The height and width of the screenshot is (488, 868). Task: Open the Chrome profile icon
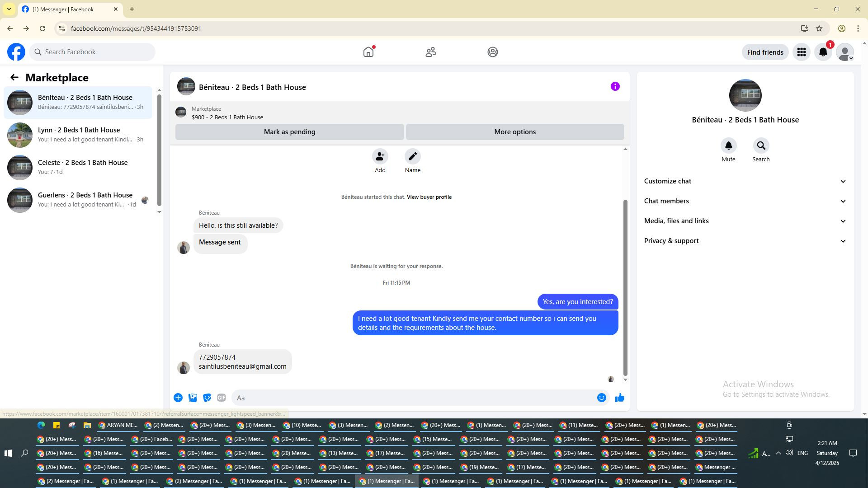click(x=842, y=28)
